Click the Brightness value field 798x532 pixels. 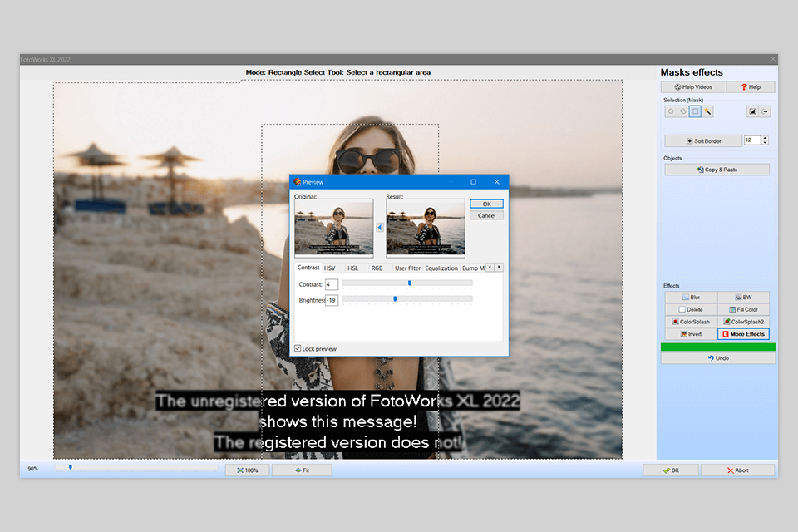(x=332, y=300)
